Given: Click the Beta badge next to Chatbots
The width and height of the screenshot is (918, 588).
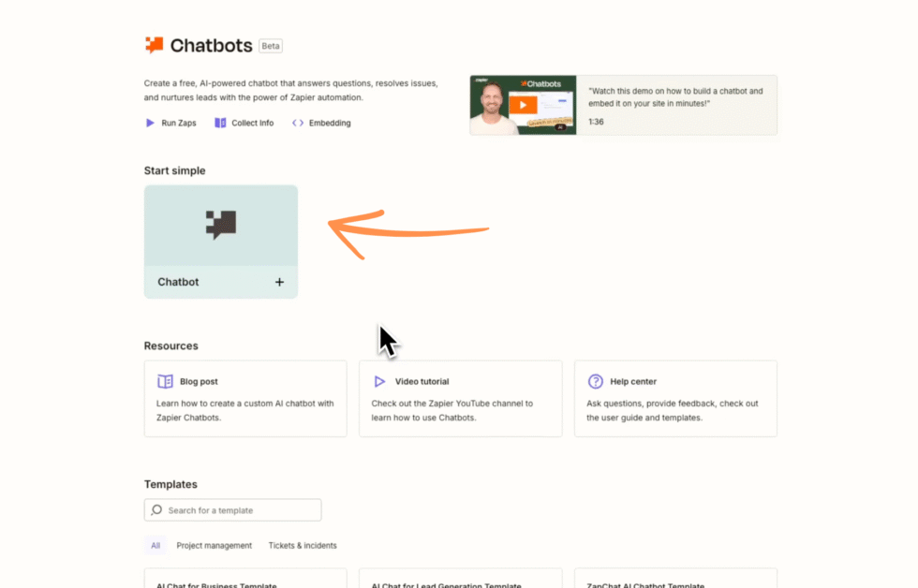Looking at the screenshot, I should click(270, 45).
